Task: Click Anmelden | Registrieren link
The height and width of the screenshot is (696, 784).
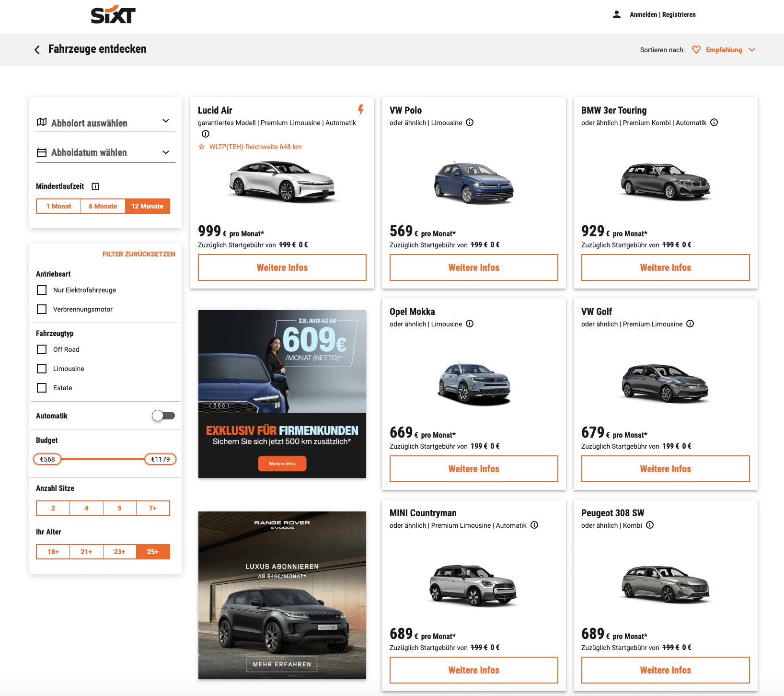Action: (663, 14)
